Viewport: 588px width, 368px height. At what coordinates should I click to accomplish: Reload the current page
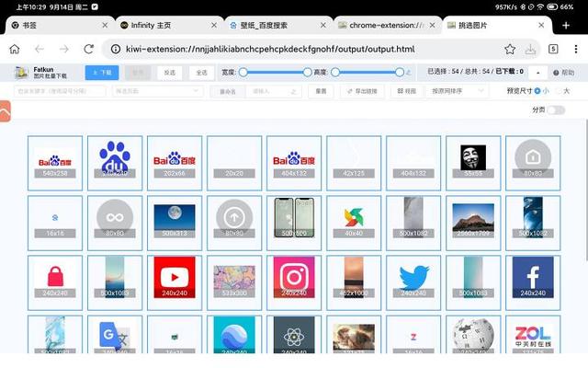[89, 49]
